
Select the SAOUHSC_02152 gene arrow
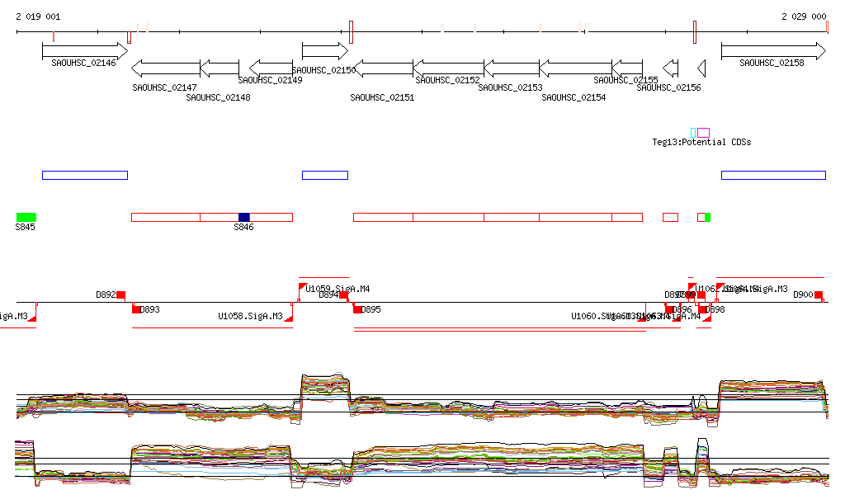(x=448, y=68)
